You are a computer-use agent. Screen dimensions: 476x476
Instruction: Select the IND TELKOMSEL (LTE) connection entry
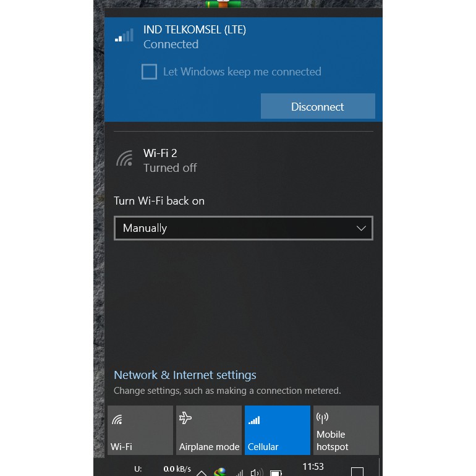pyautogui.click(x=243, y=69)
